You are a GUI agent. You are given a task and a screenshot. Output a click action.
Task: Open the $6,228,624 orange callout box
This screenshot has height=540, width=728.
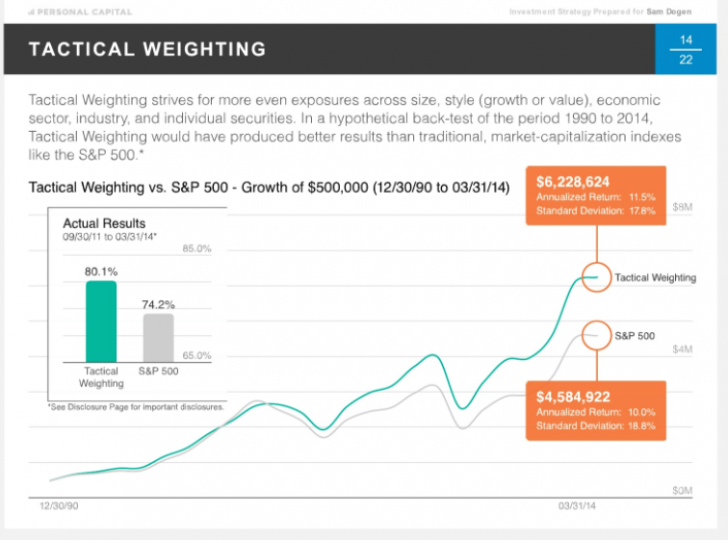click(x=596, y=195)
